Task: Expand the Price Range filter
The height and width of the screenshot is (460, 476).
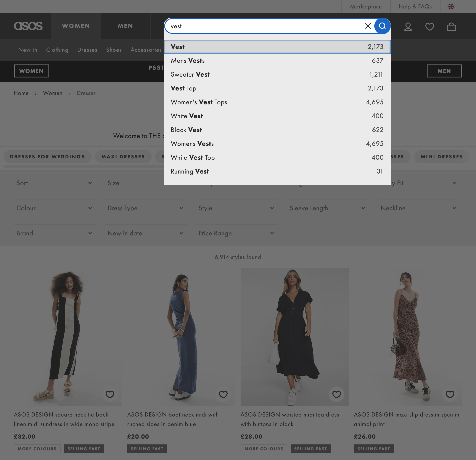Action: [236, 233]
